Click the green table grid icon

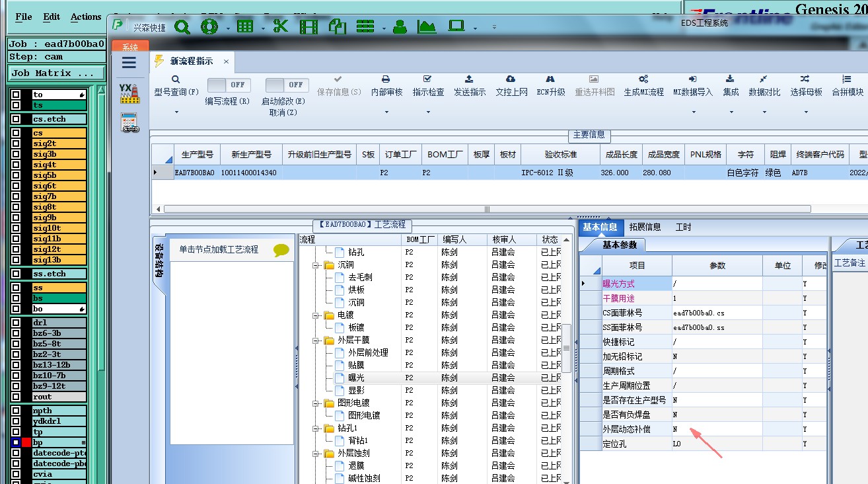tap(245, 26)
